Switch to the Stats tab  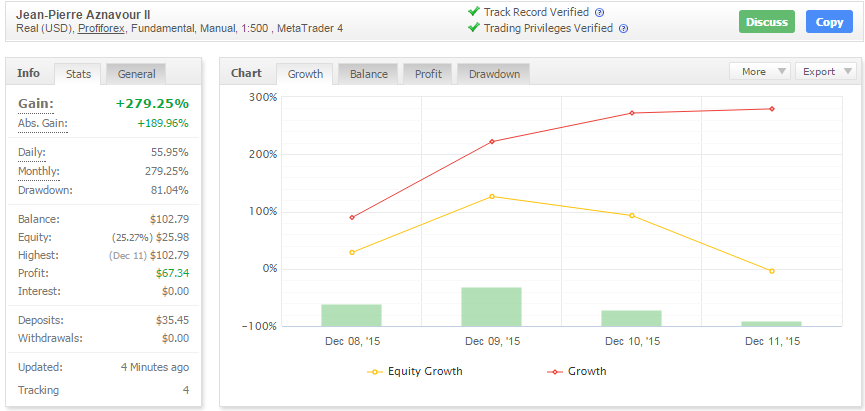click(x=78, y=74)
